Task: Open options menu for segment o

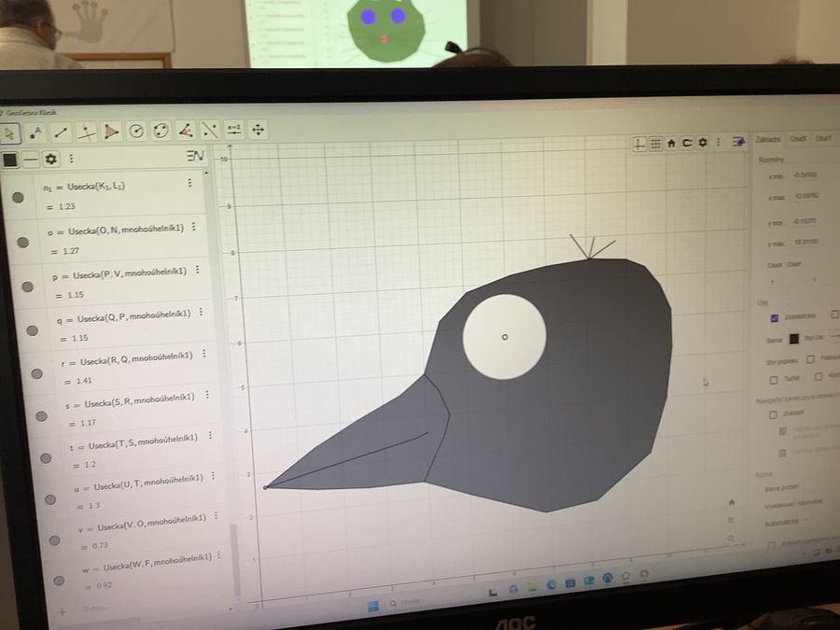Action: coord(194,227)
